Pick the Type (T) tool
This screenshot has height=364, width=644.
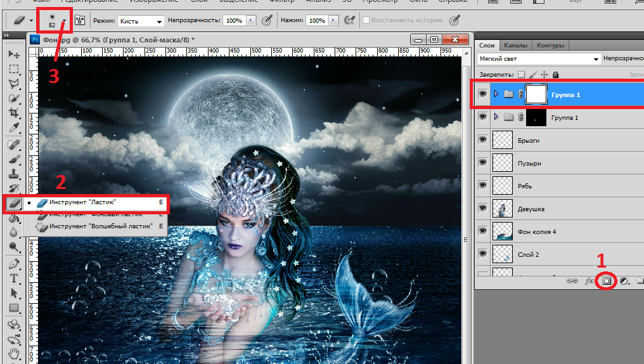point(13,278)
